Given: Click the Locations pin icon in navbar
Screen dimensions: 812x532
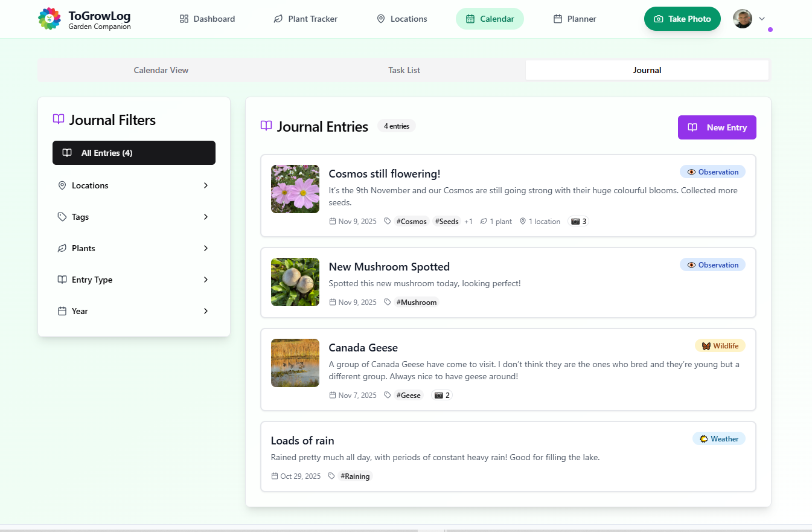Looking at the screenshot, I should click(381, 19).
